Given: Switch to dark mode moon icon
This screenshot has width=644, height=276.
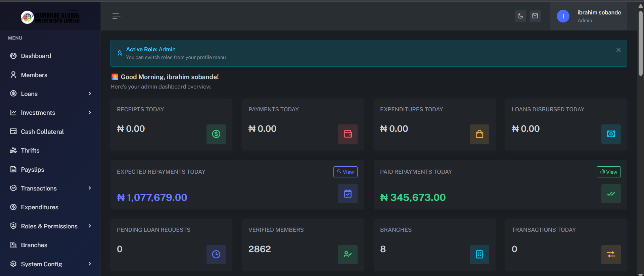Looking at the screenshot, I should coord(520,16).
